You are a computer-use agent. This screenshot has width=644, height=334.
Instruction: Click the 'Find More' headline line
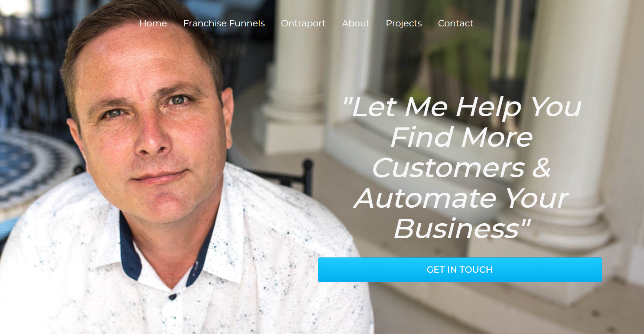[462, 137]
